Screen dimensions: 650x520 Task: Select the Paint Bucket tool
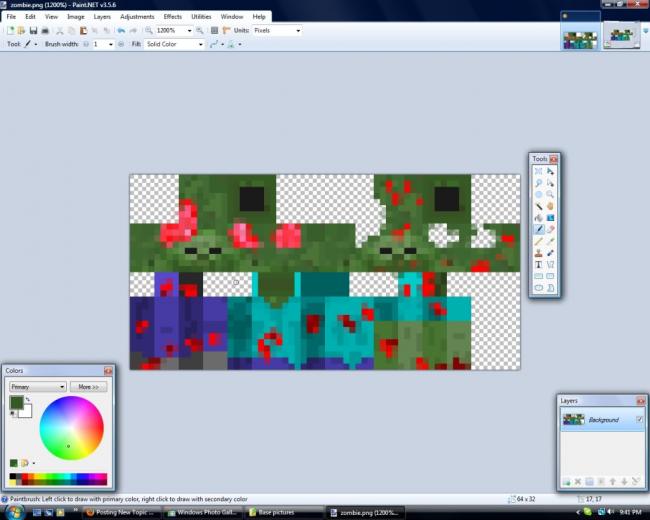coord(538,218)
